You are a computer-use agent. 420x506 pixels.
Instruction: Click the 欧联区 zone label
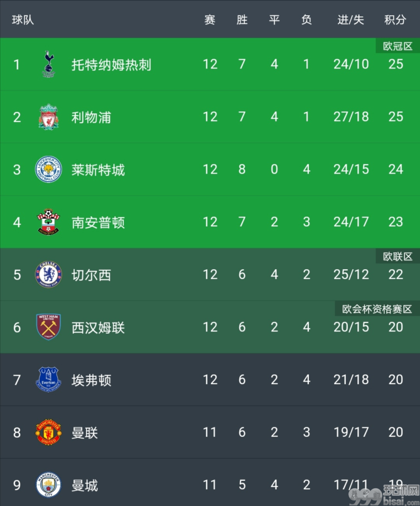click(x=398, y=256)
